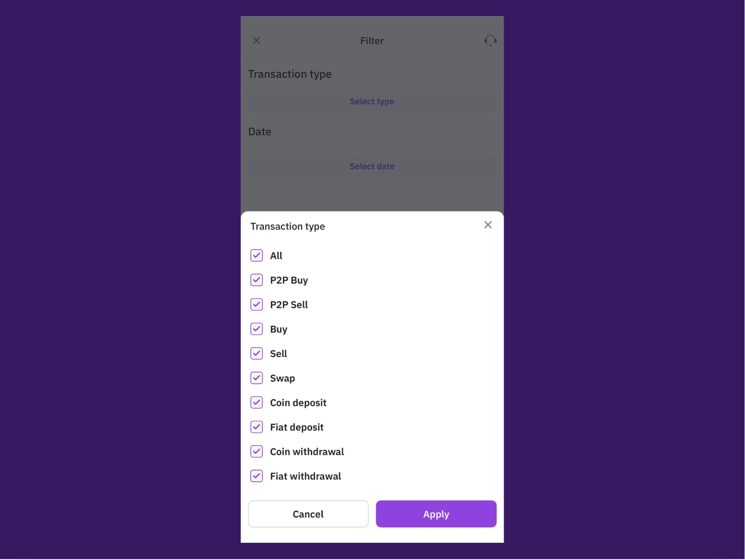745x560 pixels.
Task: Uncheck the Coin withdrawal option
Action: [257, 451]
